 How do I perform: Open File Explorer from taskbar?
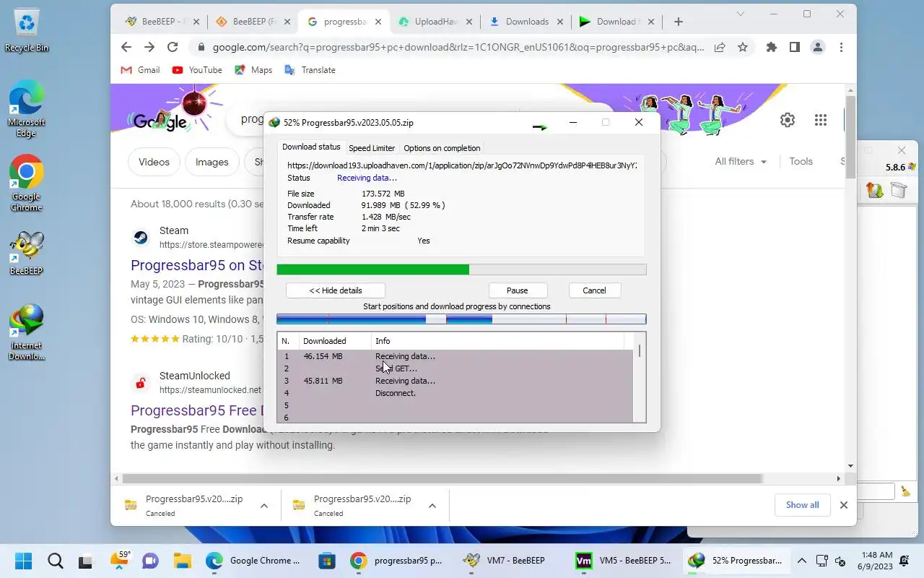tap(182, 561)
